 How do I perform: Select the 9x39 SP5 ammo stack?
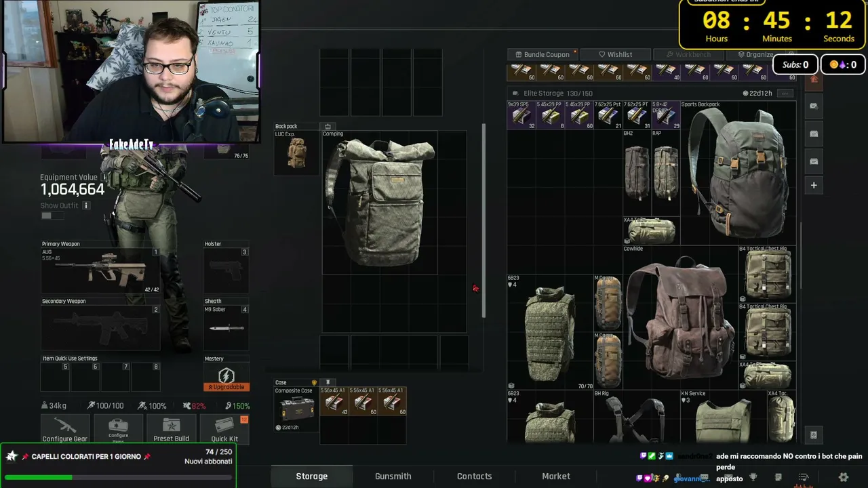tap(521, 115)
